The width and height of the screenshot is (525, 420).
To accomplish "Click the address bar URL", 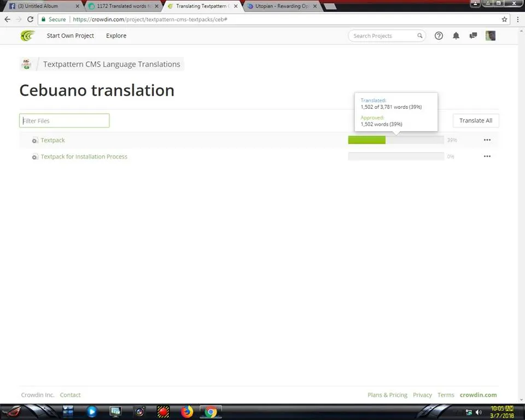I will (x=150, y=20).
